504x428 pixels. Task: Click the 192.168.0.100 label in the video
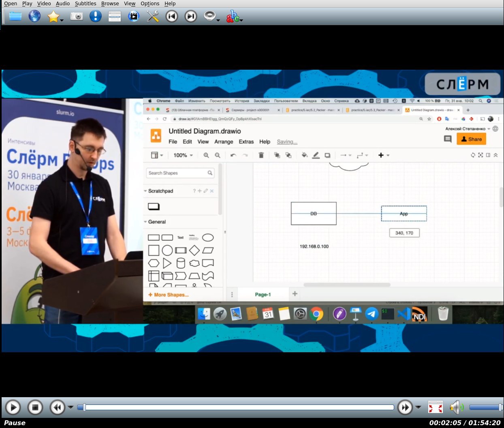tap(314, 246)
